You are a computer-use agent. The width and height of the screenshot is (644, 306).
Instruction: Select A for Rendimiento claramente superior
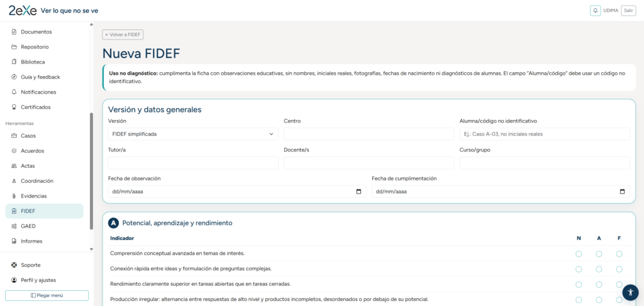pos(599,284)
